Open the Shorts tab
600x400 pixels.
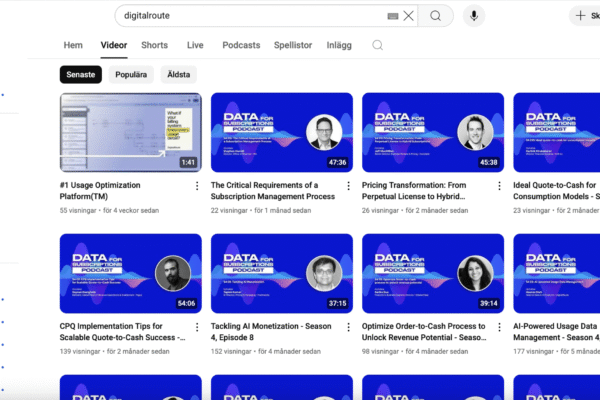pos(155,45)
